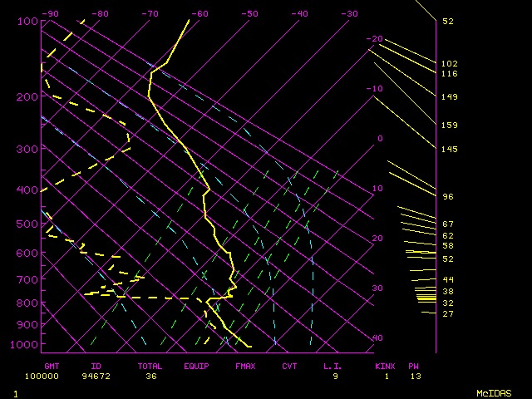Click the 1000 pressure level label
This screenshot has width=532, height=399.
(27, 344)
